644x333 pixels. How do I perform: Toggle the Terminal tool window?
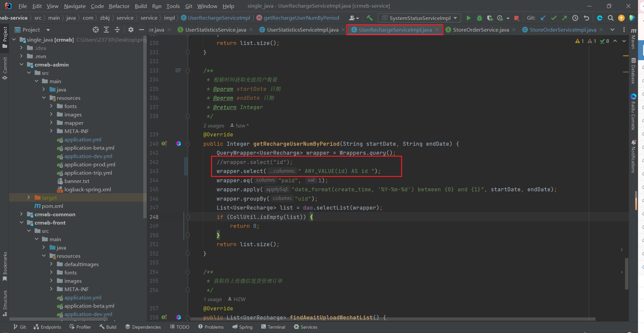point(273,327)
